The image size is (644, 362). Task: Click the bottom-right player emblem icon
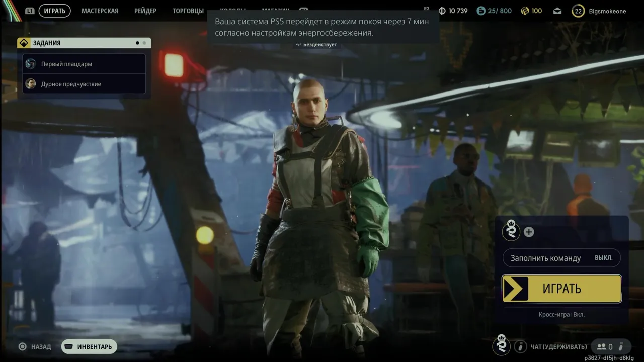(x=501, y=345)
